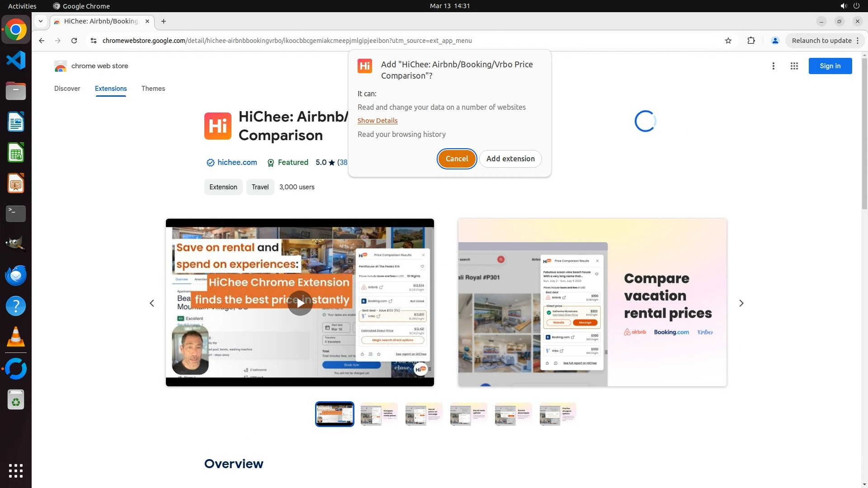Go to the Discover tab
868x488 pixels.
tap(67, 89)
